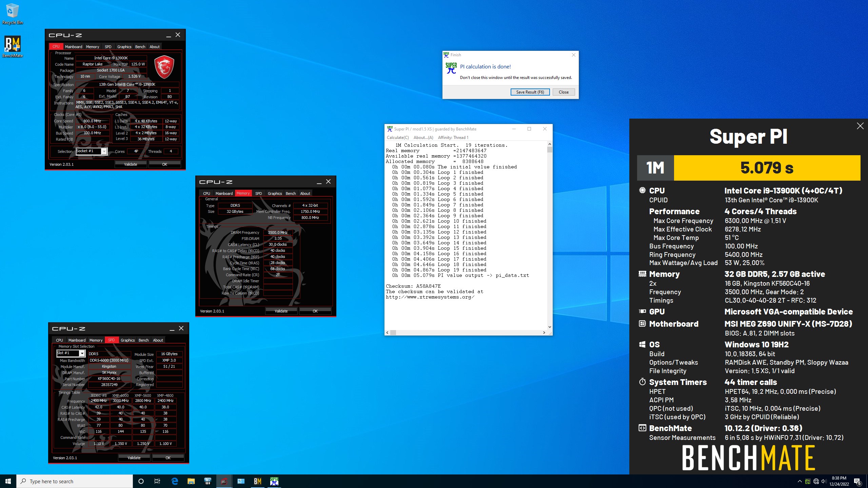Click Close button in Finish dialog

tap(564, 92)
